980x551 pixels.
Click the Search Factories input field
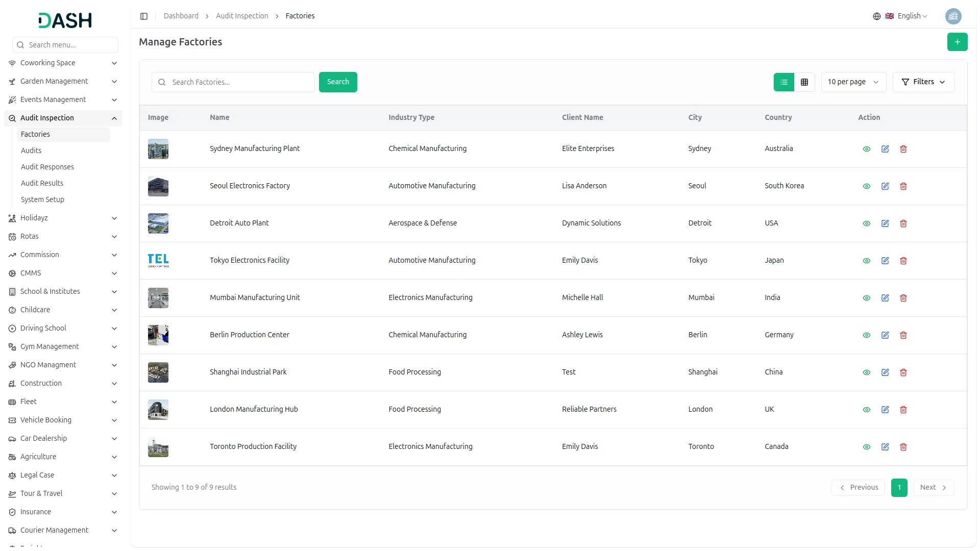click(240, 82)
